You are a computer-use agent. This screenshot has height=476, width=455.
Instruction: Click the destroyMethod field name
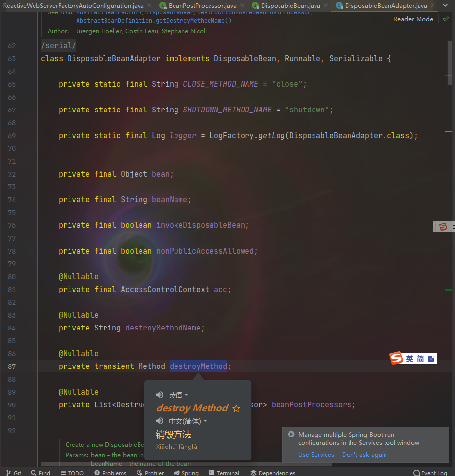pyautogui.click(x=198, y=366)
